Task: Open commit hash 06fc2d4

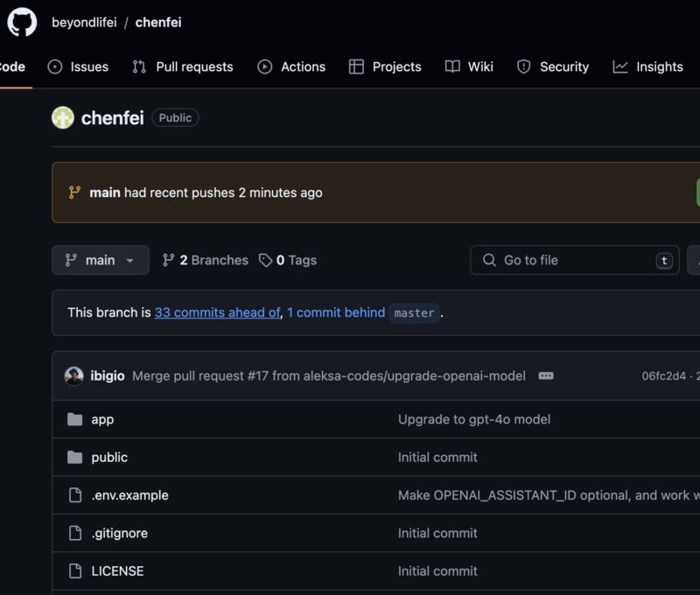Action: [x=664, y=376]
